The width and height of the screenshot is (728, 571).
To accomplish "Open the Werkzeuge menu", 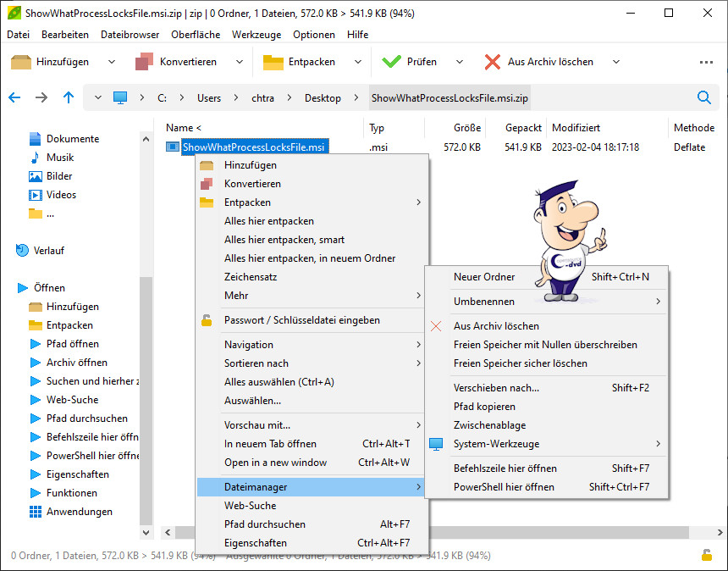I will pyautogui.click(x=256, y=35).
